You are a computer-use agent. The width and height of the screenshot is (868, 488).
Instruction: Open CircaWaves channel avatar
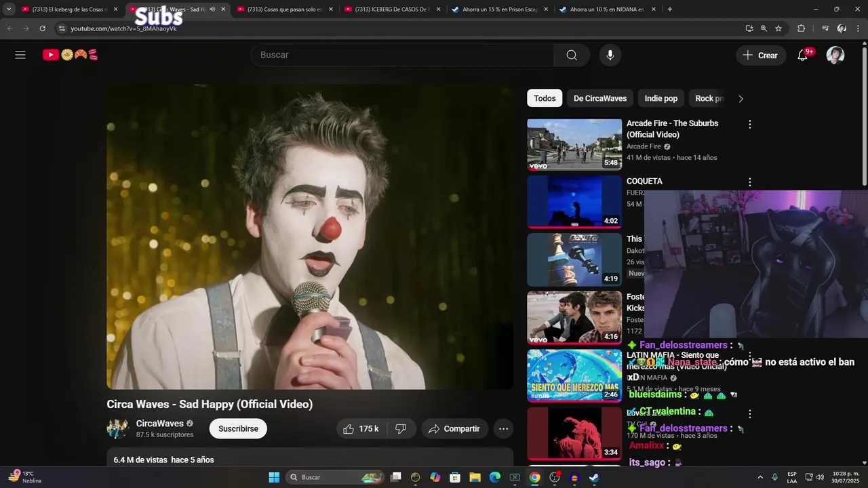coord(118,428)
